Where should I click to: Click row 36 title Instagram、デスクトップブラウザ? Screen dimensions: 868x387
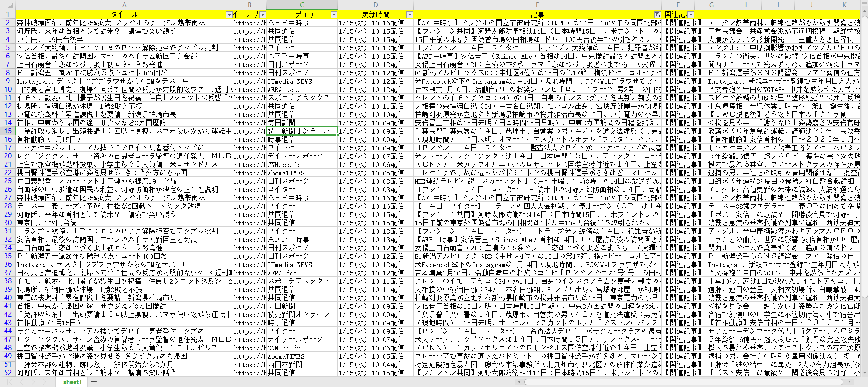[124, 264]
